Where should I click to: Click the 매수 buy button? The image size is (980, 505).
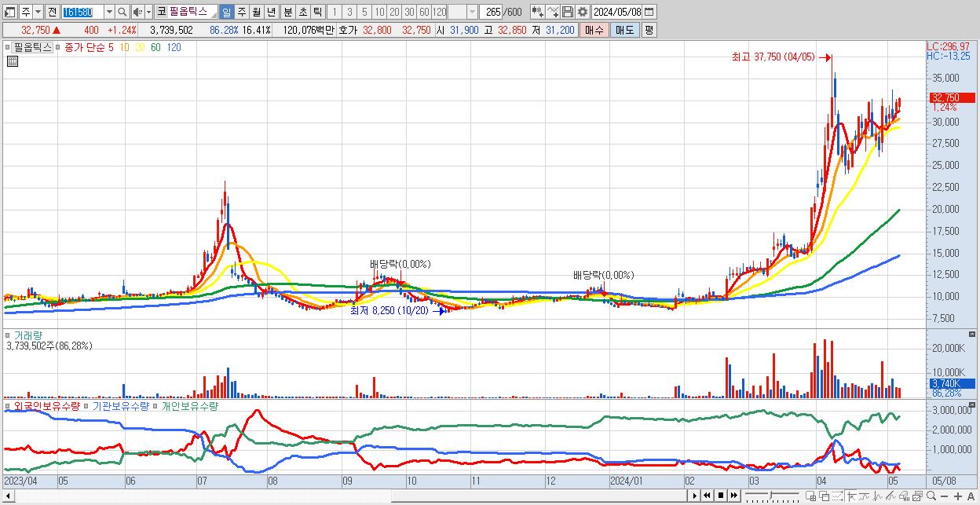tap(594, 30)
